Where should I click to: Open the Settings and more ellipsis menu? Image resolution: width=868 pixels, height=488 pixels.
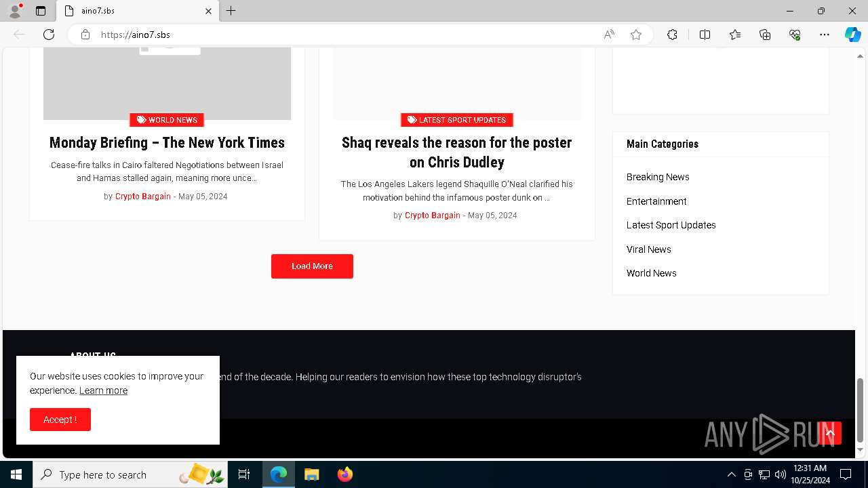point(825,35)
